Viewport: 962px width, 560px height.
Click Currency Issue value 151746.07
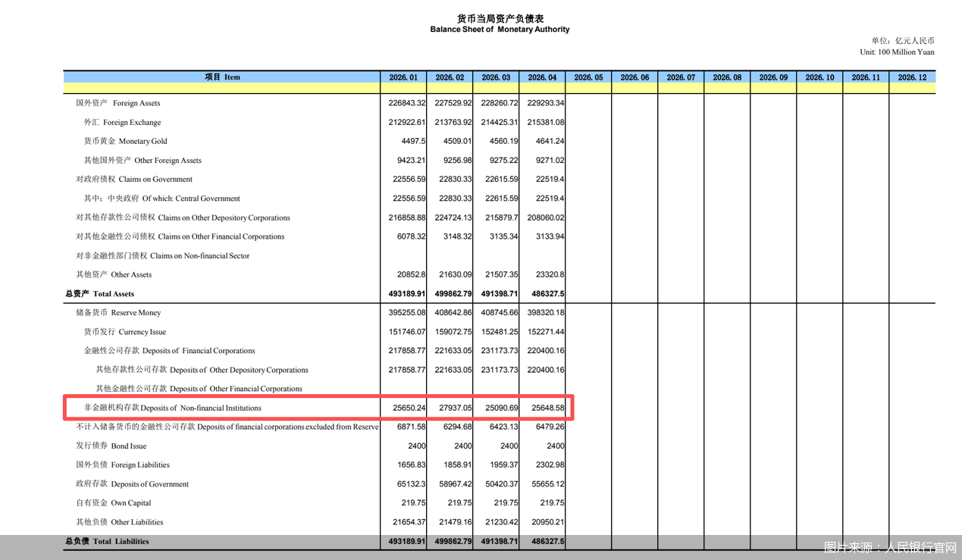[x=407, y=332]
